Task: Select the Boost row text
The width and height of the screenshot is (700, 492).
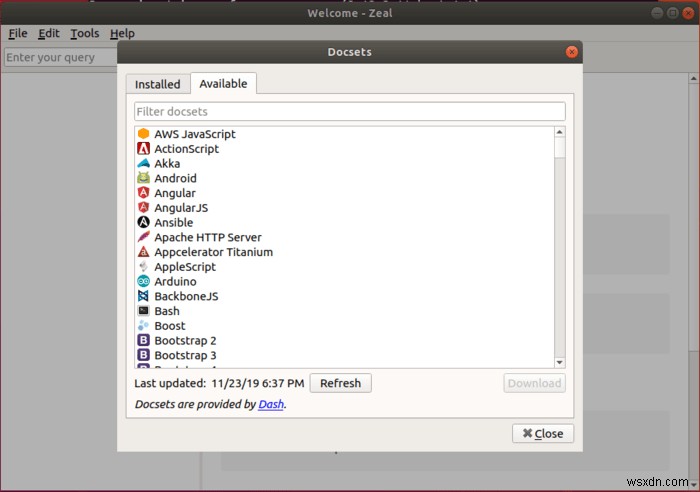Action: coord(170,325)
